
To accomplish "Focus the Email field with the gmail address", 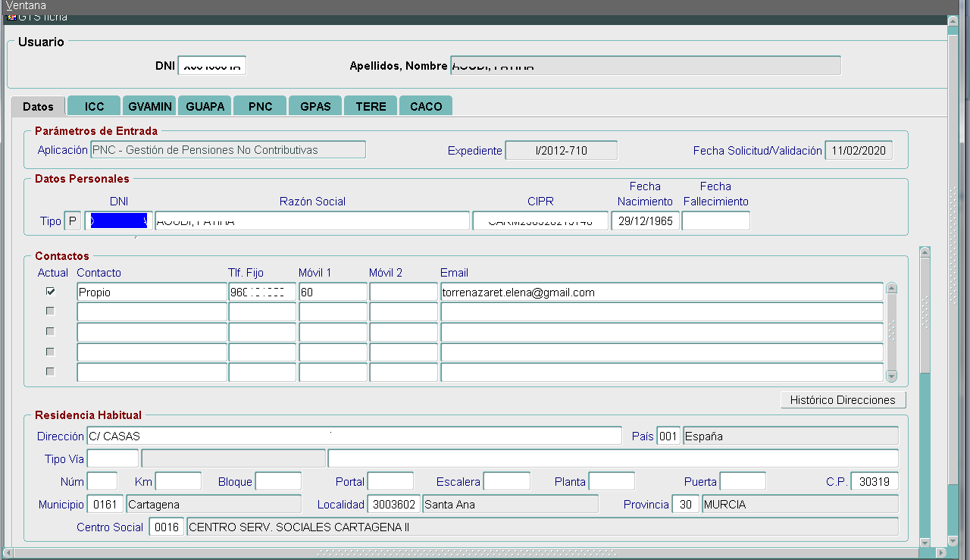I will click(661, 292).
